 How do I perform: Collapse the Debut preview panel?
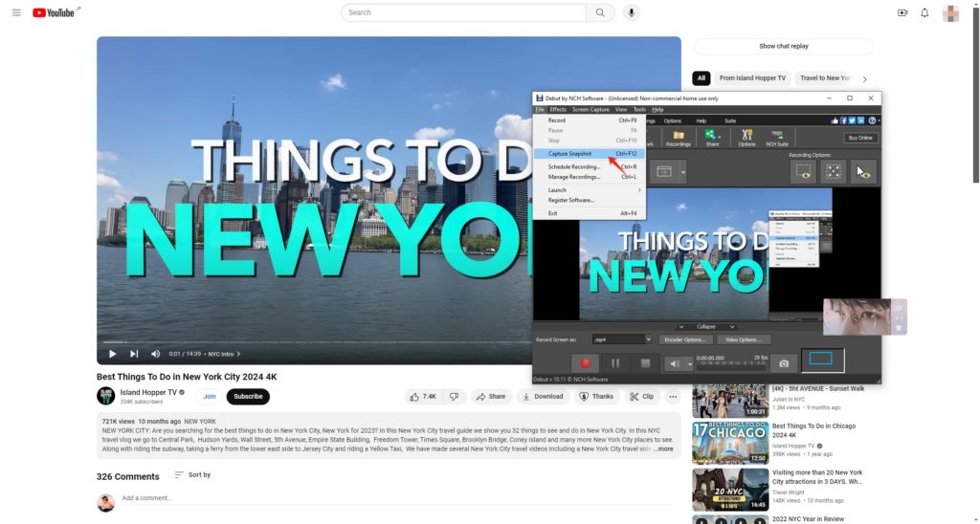click(x=706, y=327)
